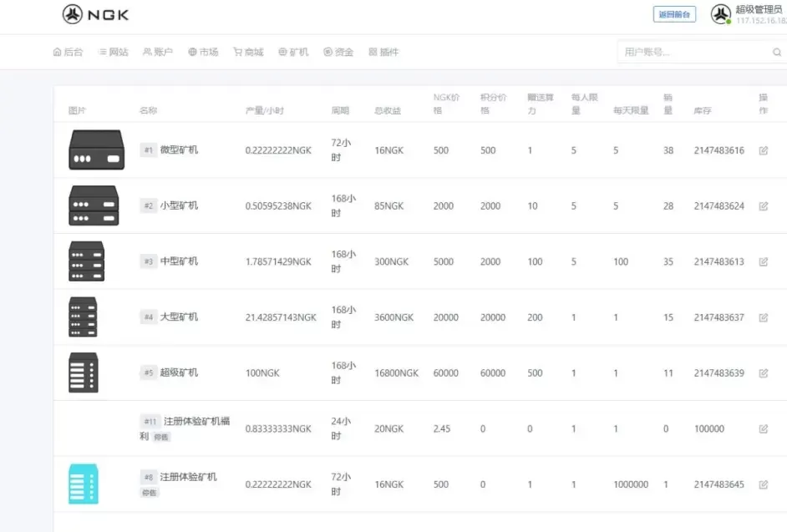Click the 300NGK total revenue
Viewport: 787px width, 532px height.
(x=392, y=261)
